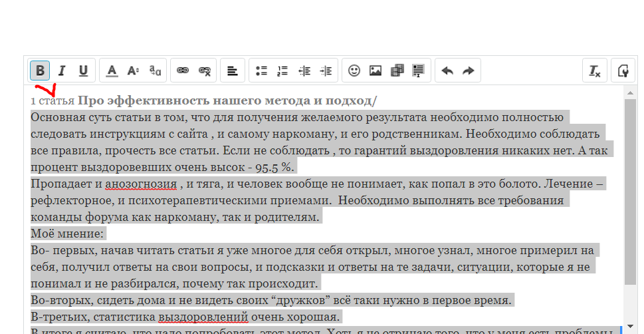Viewport: 644px width, 334px height.
Task: Click line starting 'все правила, прочесть все статьи'
Action: pos(319,150)
